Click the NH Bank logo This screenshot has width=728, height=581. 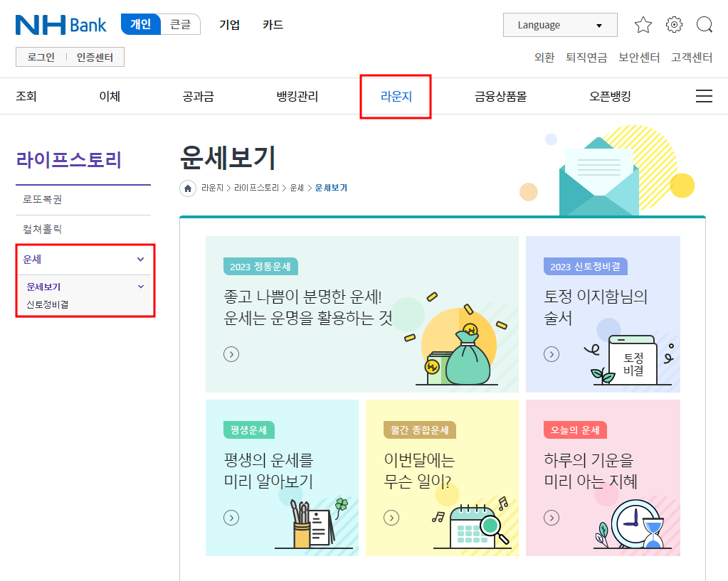[60, 25]
